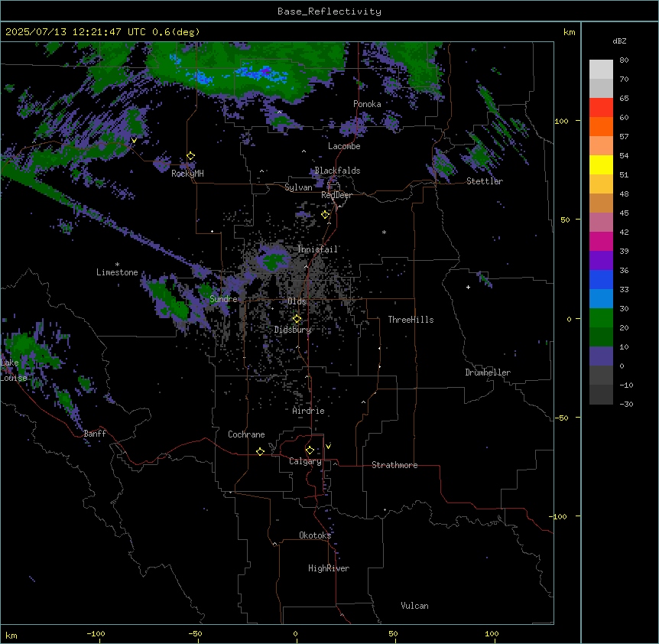Click the slate purple 0–10 dBZ swatch
659x644 pixels.
(601, 356)
